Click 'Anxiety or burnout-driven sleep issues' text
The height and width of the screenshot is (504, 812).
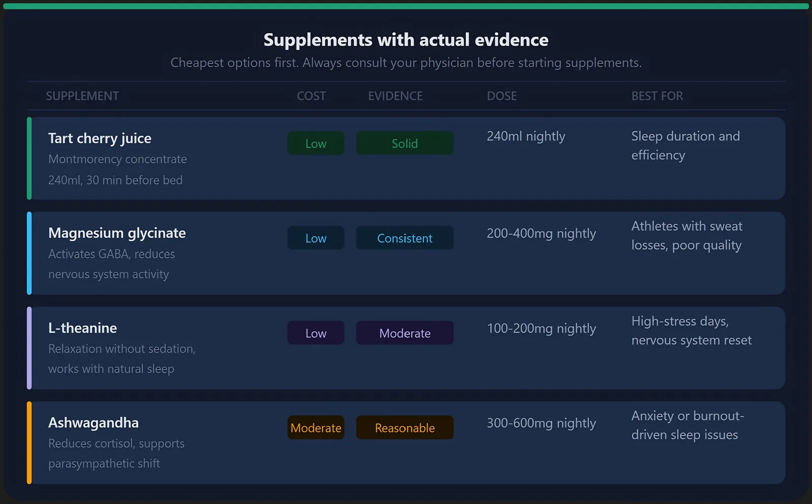[688, 425]
